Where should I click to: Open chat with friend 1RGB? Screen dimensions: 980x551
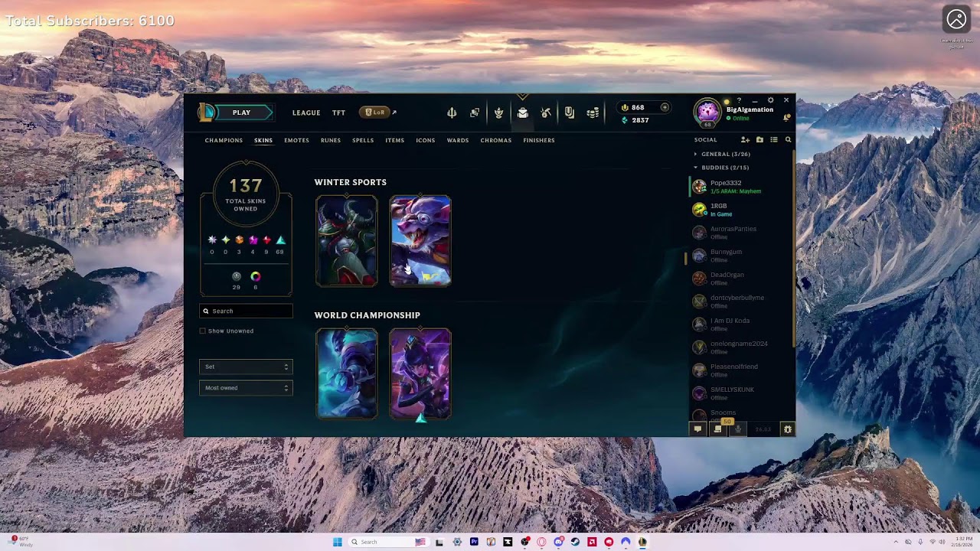[x=739, y=210]
